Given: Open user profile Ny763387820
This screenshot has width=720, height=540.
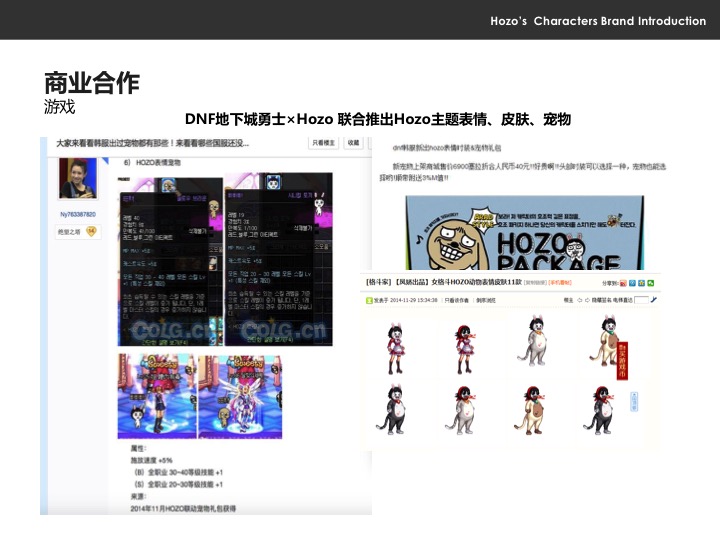Looking at the screenshot, I should pyautogui.click(x=78, y=214).
